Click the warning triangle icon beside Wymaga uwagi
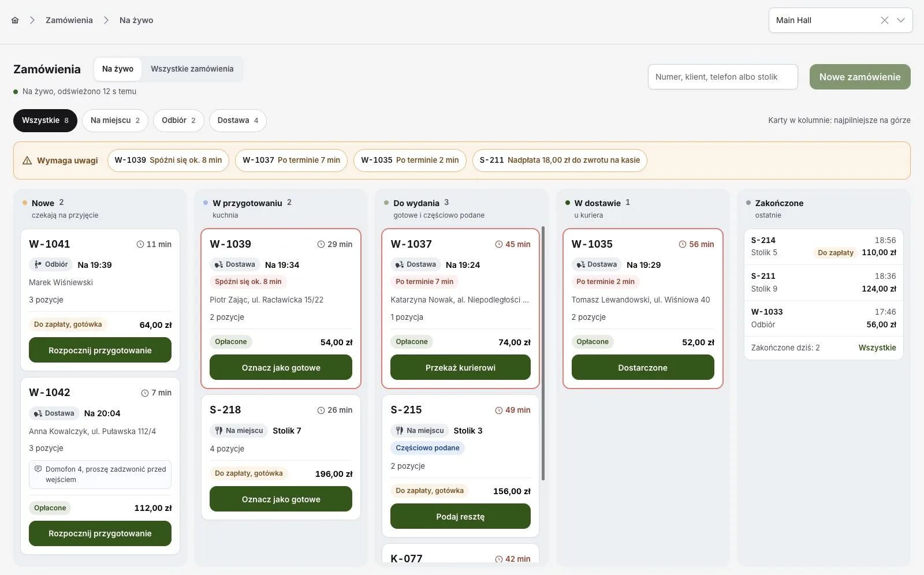 pos(27,160)
